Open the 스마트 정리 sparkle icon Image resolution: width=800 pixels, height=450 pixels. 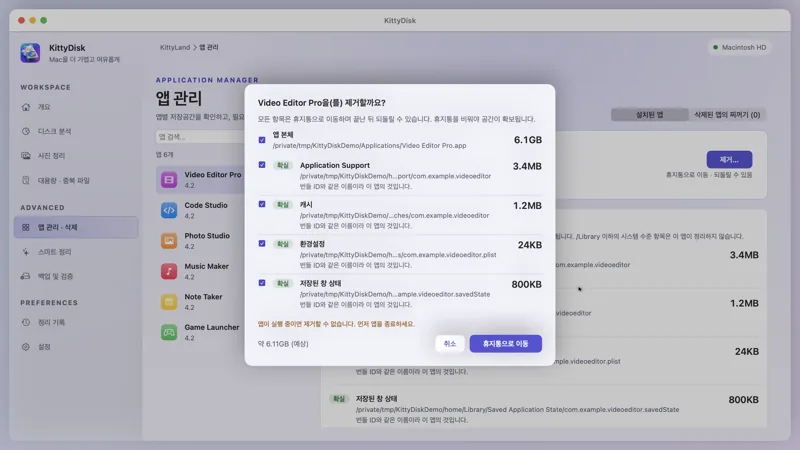click(26, 252)
